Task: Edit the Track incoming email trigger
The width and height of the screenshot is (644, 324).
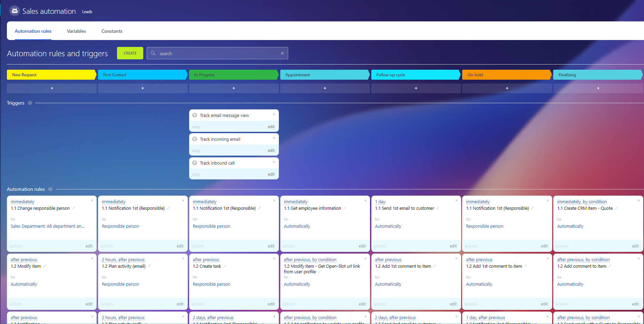Action: pyautogui.click(x=271, y=150)
